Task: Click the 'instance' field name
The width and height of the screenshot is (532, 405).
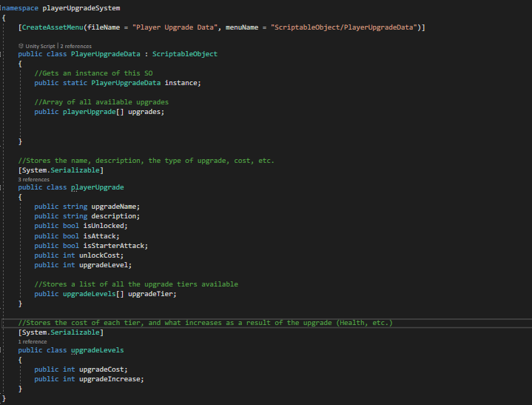Action: click(x=181, y=83)
